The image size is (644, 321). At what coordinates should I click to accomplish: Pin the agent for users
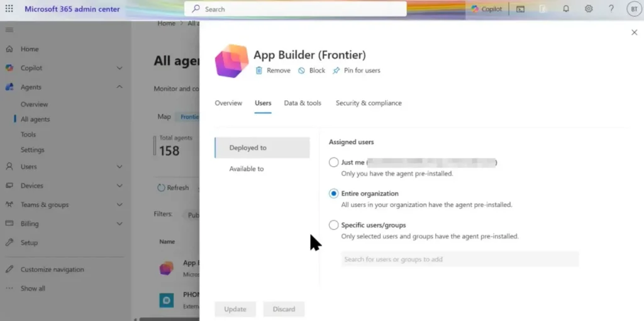336,70
